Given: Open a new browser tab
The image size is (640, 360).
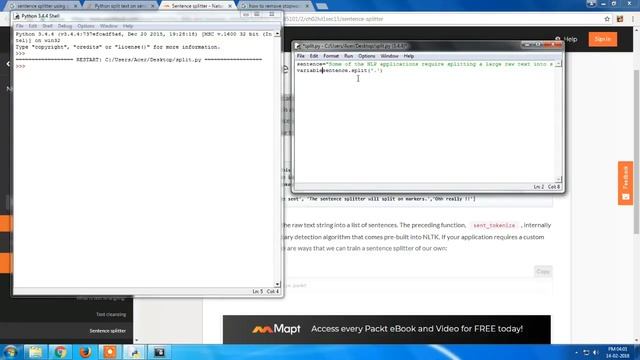Looking at the screenshot, I should point(322,6).
